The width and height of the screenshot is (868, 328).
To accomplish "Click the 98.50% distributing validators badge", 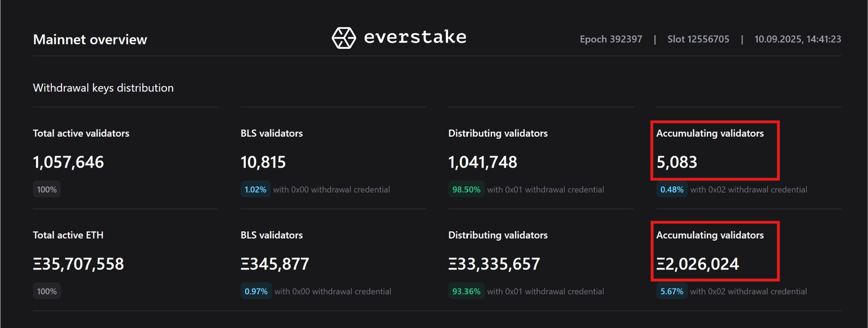I will 466,189.
